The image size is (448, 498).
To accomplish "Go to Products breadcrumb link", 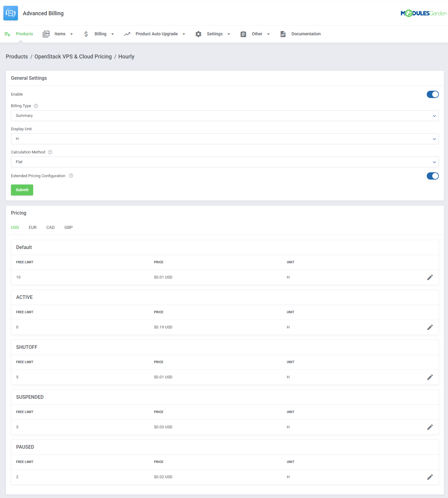I will [17, 57].
